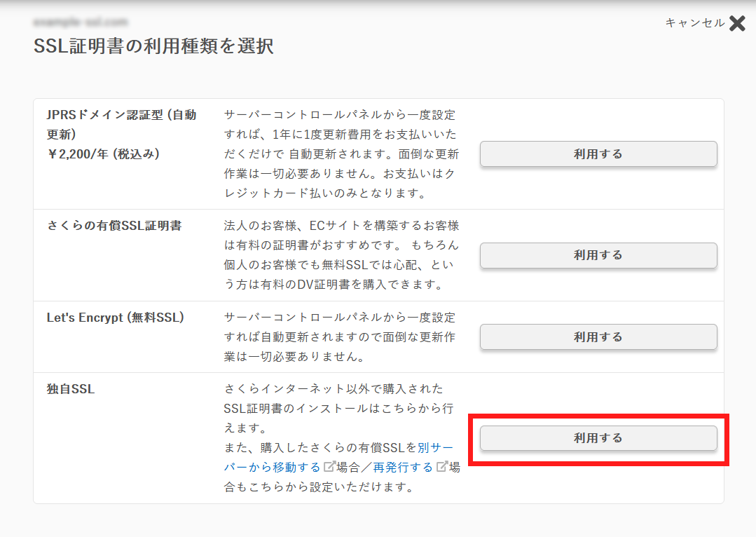
Task: Click the external link icon after 再発行する
Action: (x=442, y=466)
